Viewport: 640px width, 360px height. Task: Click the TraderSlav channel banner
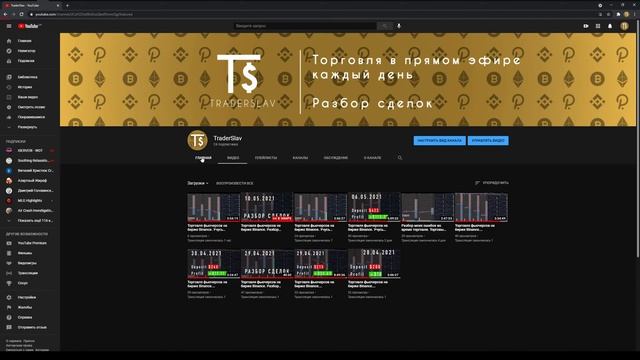click(348, 80)
